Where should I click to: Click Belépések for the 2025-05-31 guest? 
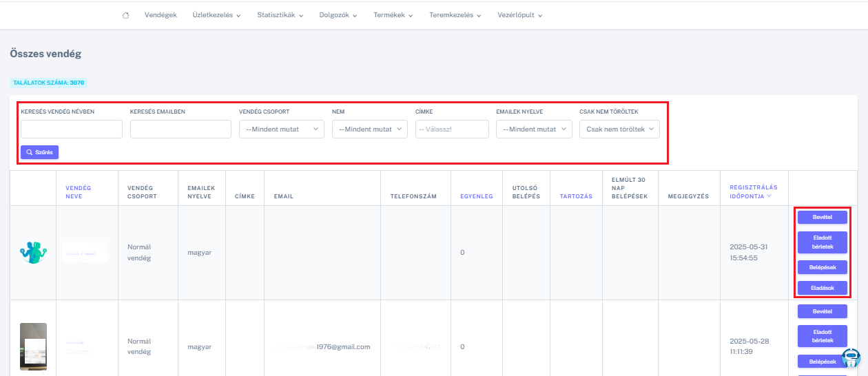[x=823, y=267]
